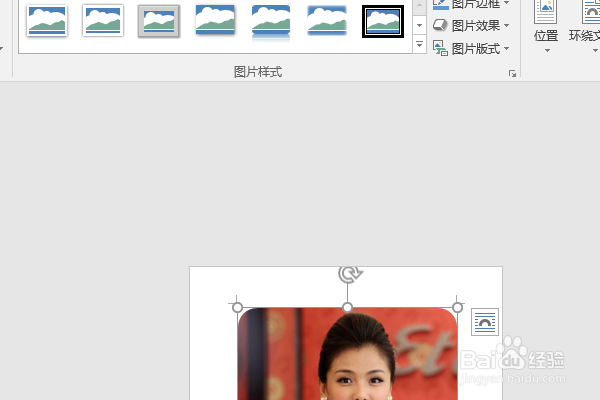Viewport: 600px width, 400px height.
Task: Open the layout options button beside the picture
Action: [485, 322]
